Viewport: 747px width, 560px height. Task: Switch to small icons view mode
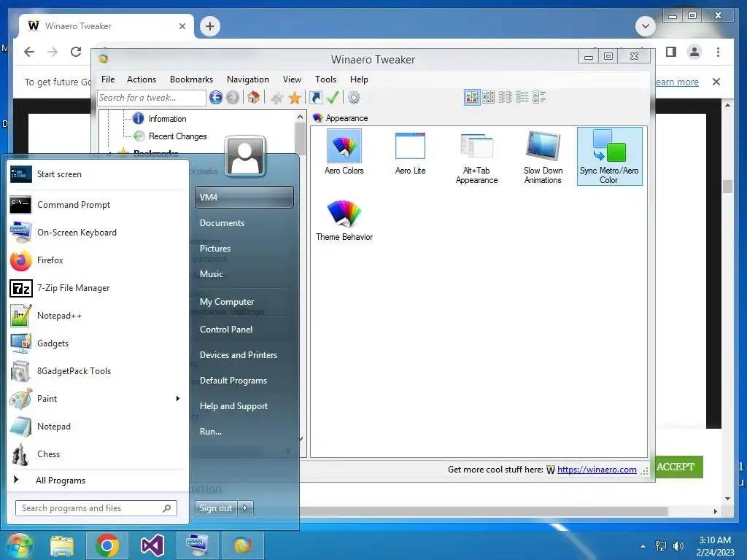(506, 98)
